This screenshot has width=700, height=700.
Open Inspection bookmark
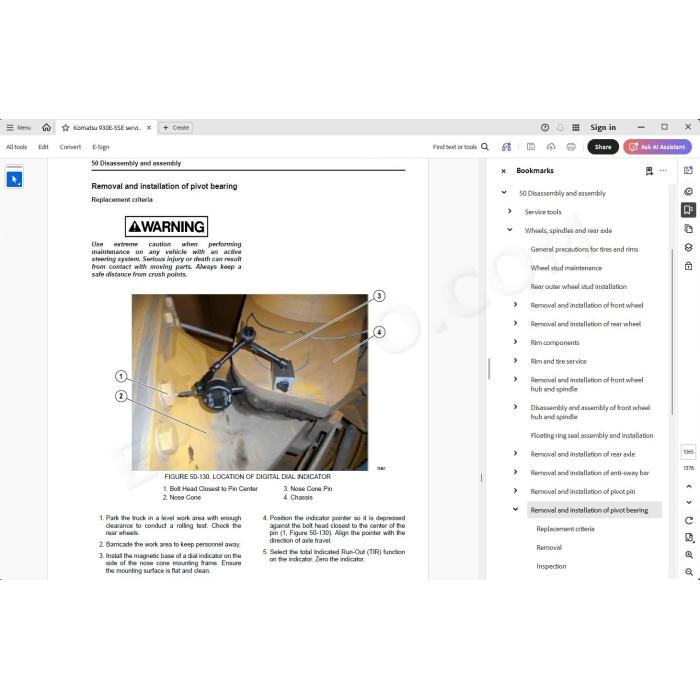pos(551,566)
